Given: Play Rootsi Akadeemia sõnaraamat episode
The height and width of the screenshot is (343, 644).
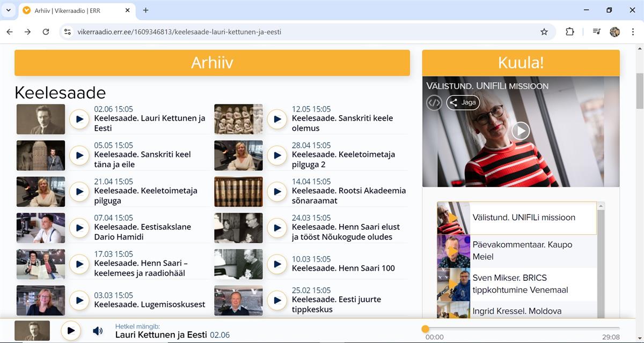Looking at the screenshot, I should point(277,191).
